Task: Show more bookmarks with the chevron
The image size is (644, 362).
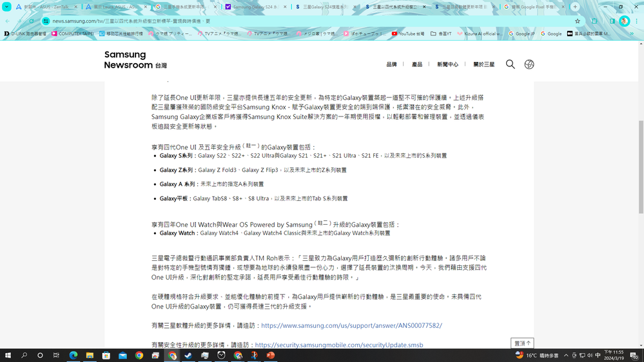Action: 632,33
